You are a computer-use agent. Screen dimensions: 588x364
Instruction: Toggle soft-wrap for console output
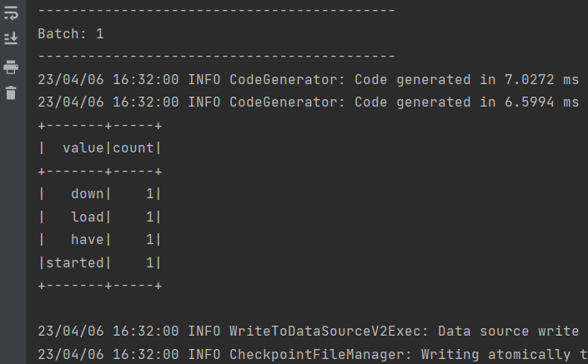point(11,12)
